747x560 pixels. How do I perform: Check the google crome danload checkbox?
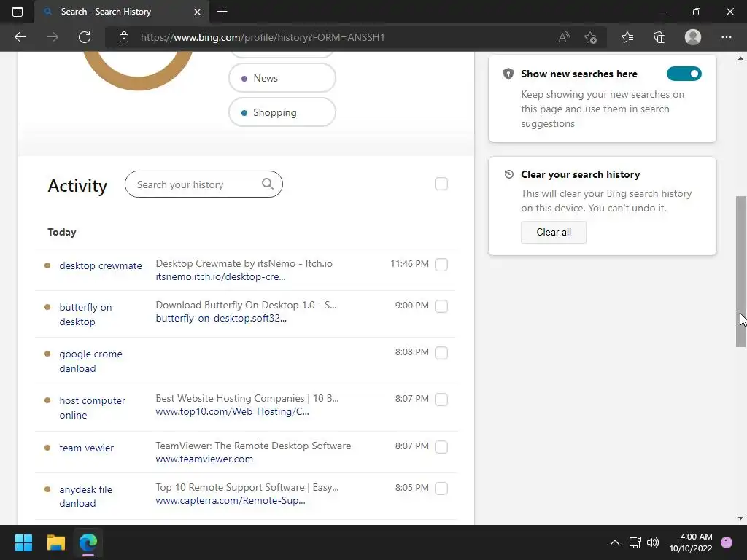coord(441,352)
